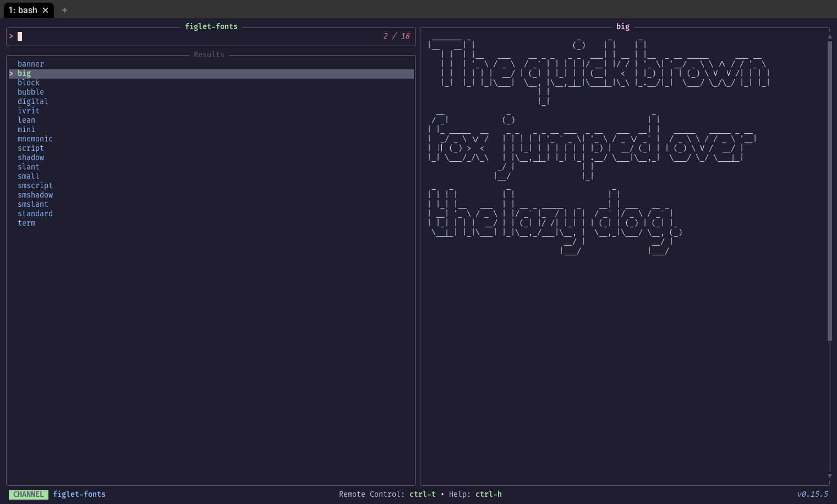Click the 'ctrl-h' help shortcut hint

[x=489, y=494]
